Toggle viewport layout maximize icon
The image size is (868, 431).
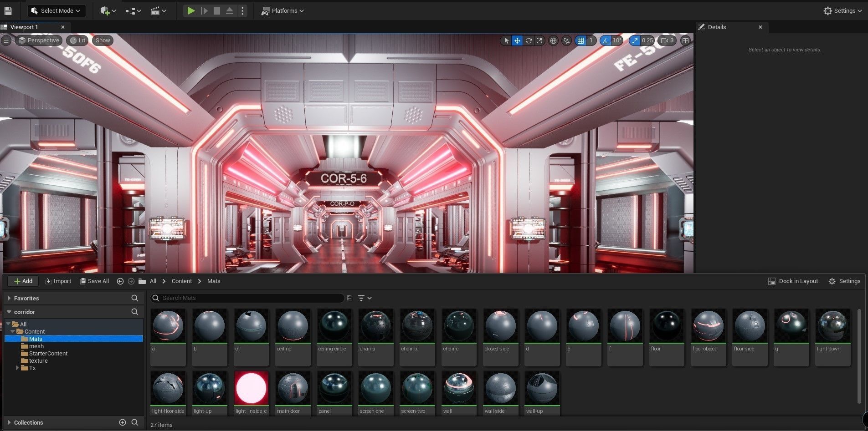click(685, 41)
